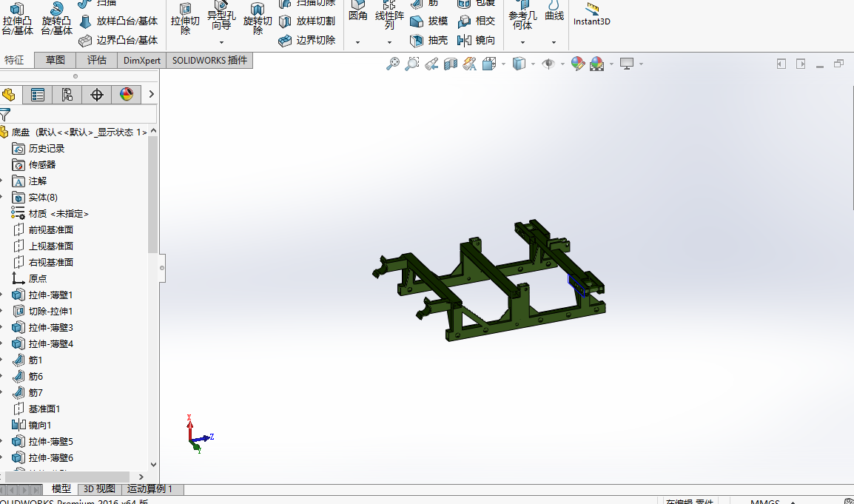Click the panel collapse handle on tree edge
Viewport: 854px width, 504px height.
[x=162, y=267]
